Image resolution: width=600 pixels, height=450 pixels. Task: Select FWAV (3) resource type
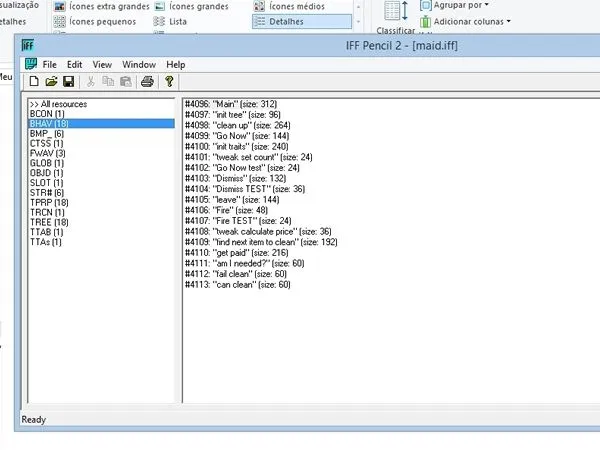(101, 153)
